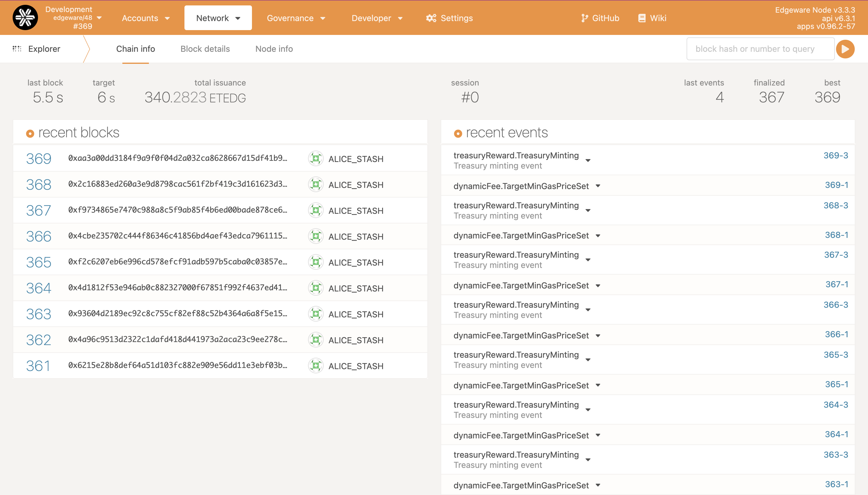Screen dimensions: 868x495
Task: Focus the block hash query field
Action: (760, 49)
